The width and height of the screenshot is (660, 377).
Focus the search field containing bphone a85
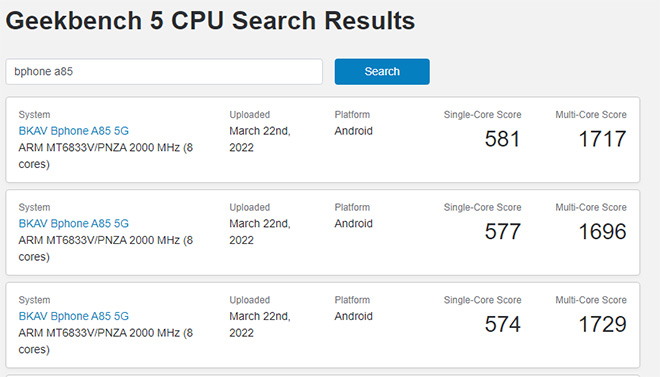pyautogui.click(x=164, y=72)
